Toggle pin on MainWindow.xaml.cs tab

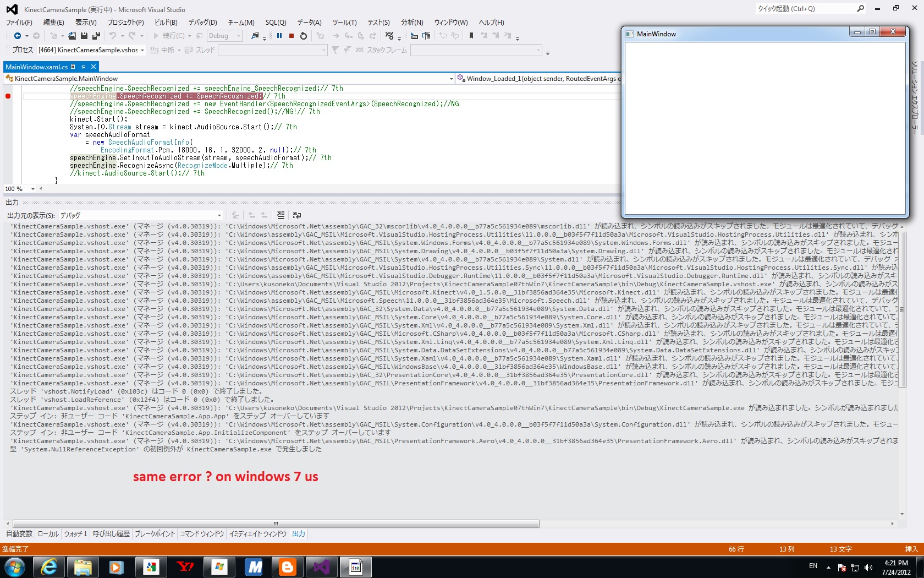click(x=84, y=67)
